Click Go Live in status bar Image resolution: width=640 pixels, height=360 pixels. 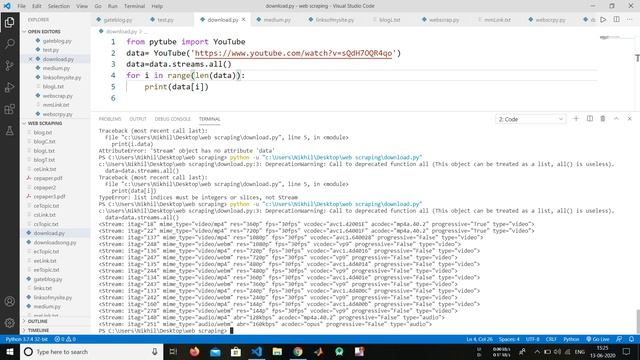598,339
